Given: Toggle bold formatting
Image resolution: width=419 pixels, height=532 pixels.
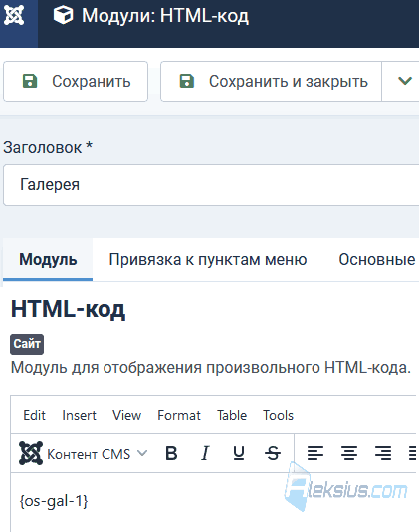Looking at the screenshot, I should click(171, 453).
